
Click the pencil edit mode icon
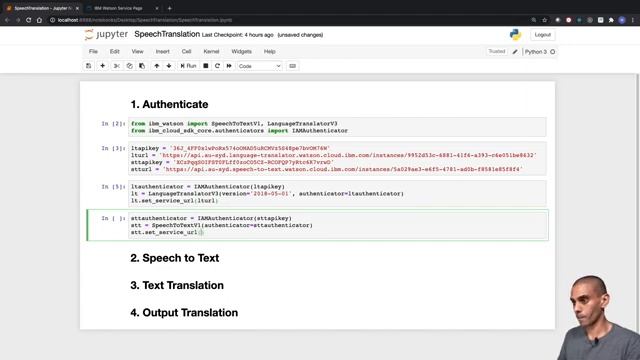tap(515, 52)
